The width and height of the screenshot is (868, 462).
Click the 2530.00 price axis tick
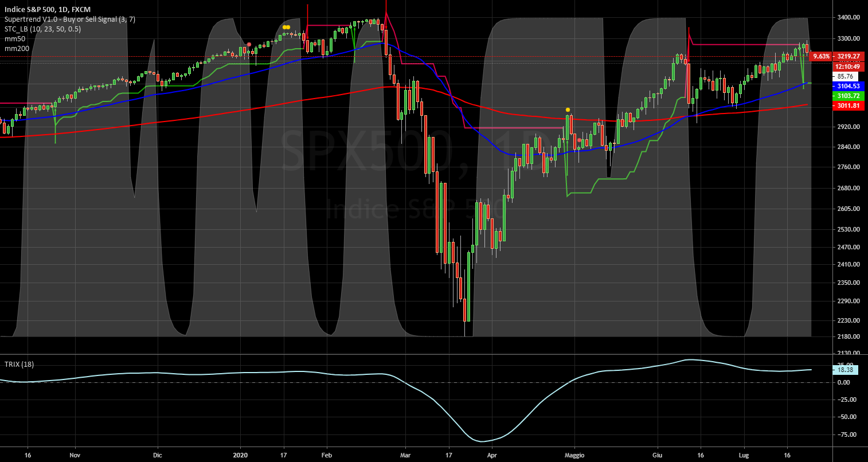[x=848, y=229]
